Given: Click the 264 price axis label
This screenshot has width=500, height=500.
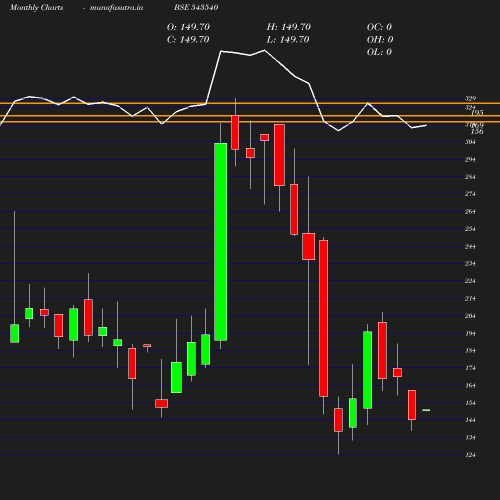Looking at the screenshot, I should click(x=470, y=211).
